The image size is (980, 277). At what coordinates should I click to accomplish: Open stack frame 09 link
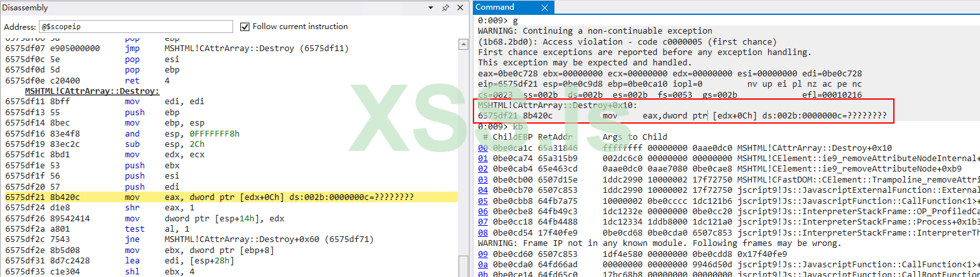click(482, 253)
